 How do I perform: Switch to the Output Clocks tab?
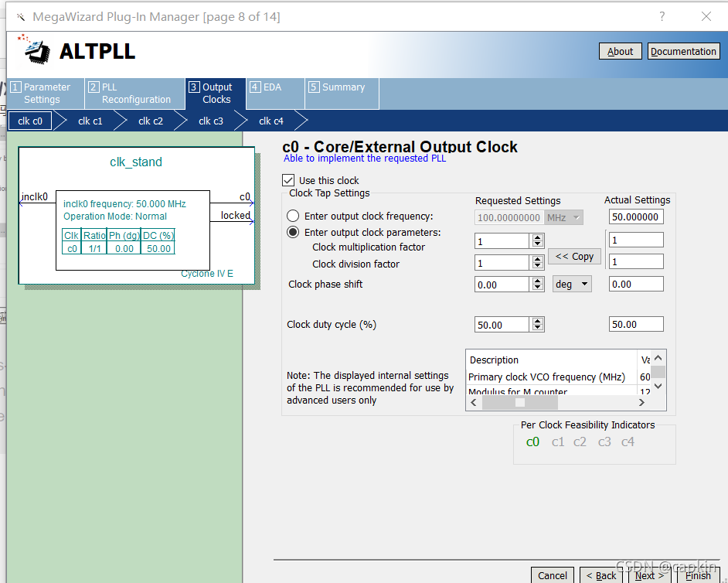click(x=216, y=94)
